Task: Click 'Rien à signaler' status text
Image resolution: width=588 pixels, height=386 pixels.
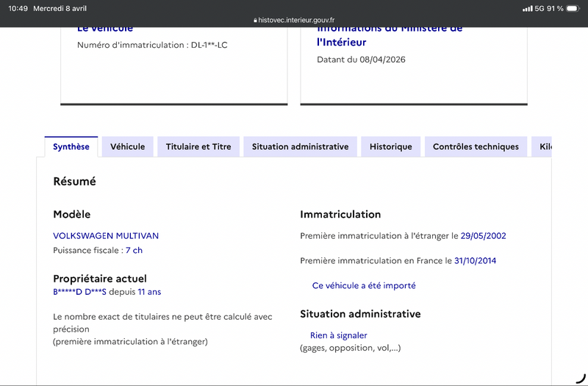Action: click(x=339, y=335)
